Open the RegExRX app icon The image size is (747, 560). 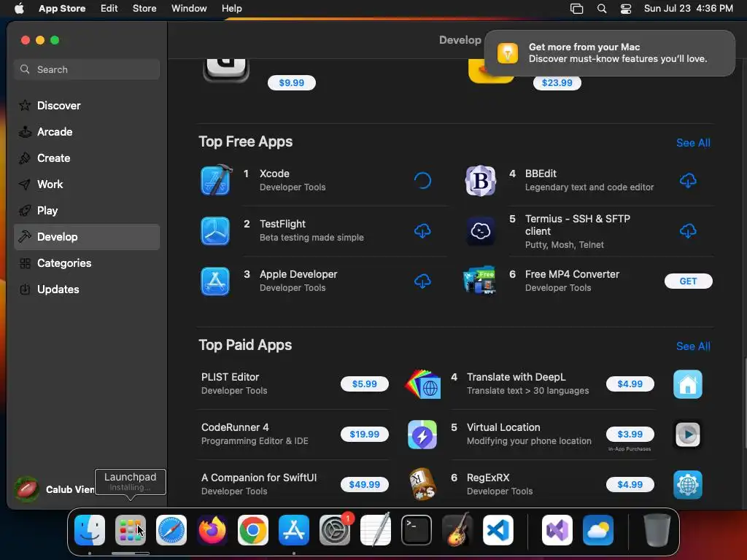(422, 484)
